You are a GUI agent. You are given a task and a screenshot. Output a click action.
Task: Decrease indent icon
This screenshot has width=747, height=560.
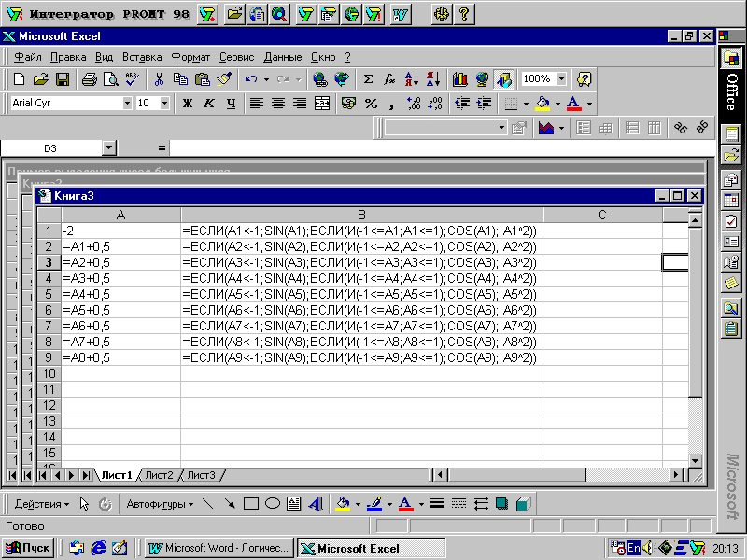coord(461,103)
